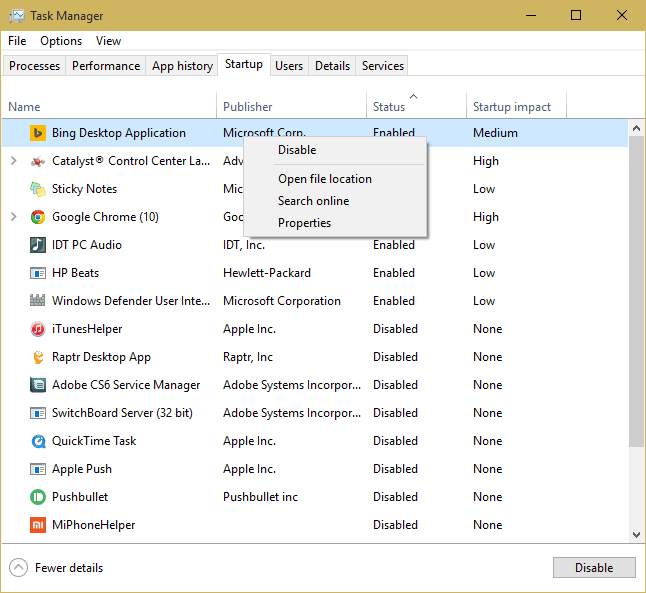Click the Pushbullet inc publisher cell

coord(260,497)
